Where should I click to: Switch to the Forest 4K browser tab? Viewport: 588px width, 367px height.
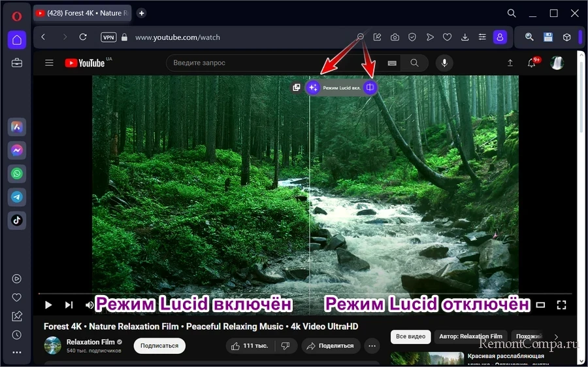coord(82,13)
